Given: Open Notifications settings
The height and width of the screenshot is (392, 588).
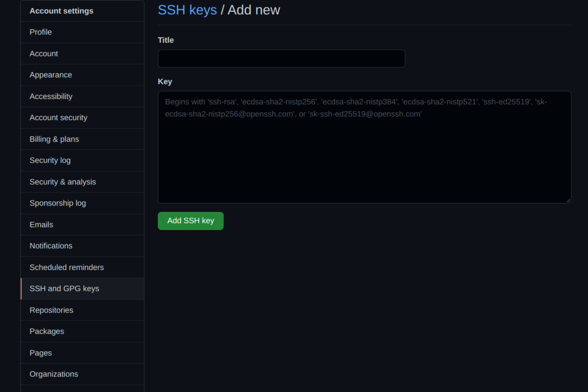Looking at the screenshot, I should coord(51,246).
